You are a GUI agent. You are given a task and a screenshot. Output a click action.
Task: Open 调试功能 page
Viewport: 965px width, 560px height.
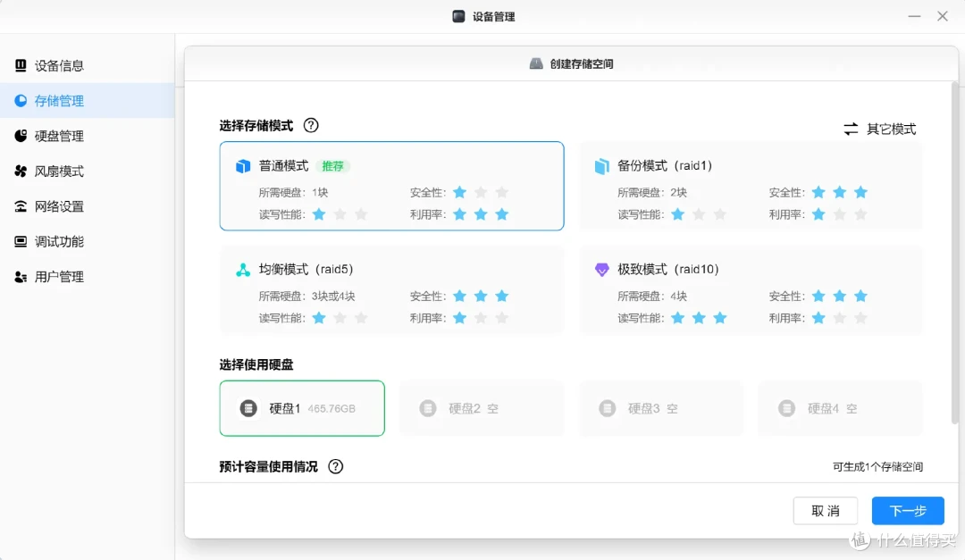click(x=87, y=241)
